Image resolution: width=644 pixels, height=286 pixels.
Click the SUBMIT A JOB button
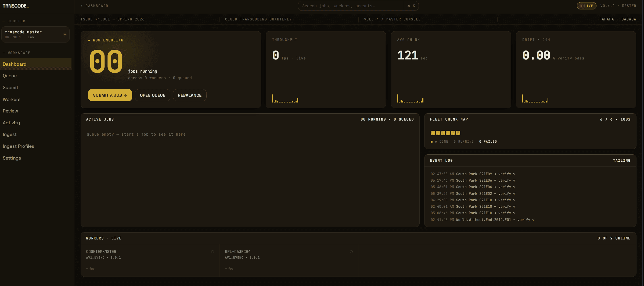click(x=110, y=95)
